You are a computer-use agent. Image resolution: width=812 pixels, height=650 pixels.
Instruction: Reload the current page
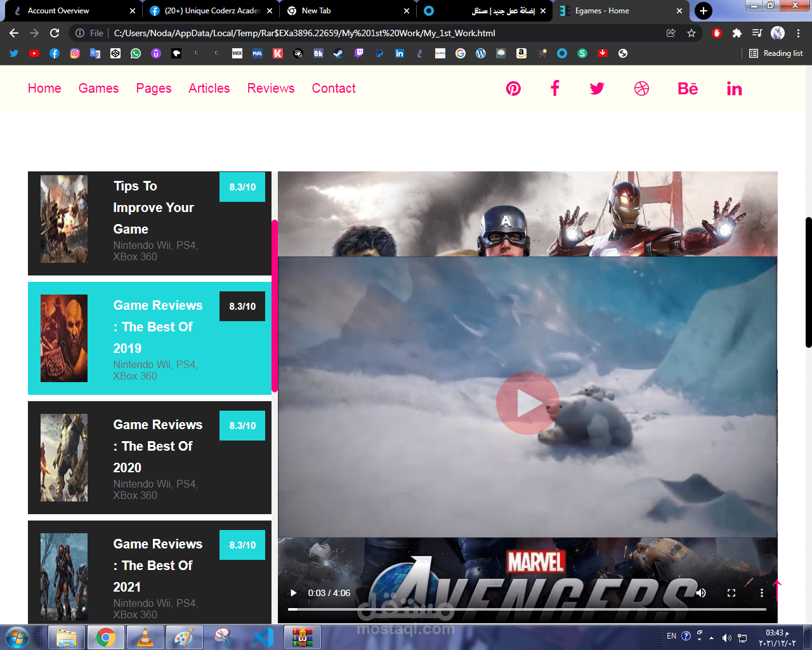pyautogui.click(x=55, y=33)
